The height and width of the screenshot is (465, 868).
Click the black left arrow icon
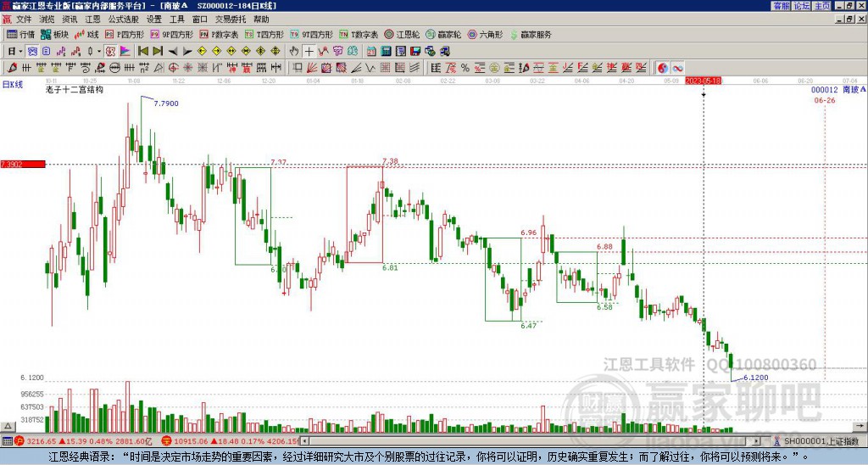tap(173, 51)
